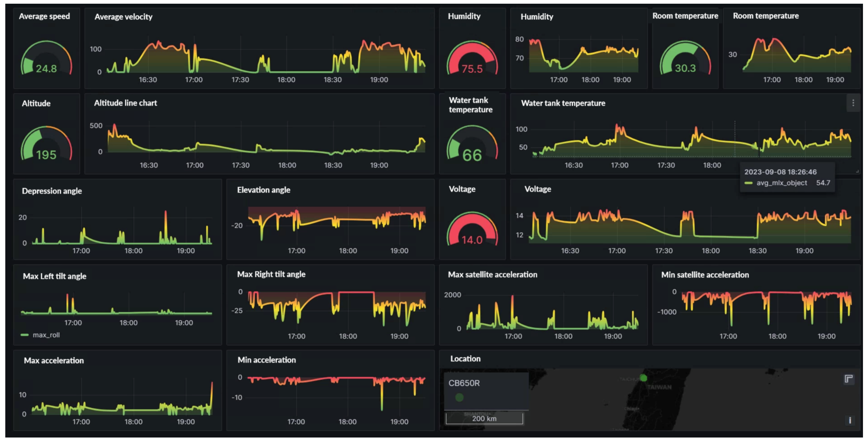Click the map info attribution icon
Viewport: 868px width, 442px height.
[x=849, y=420]
